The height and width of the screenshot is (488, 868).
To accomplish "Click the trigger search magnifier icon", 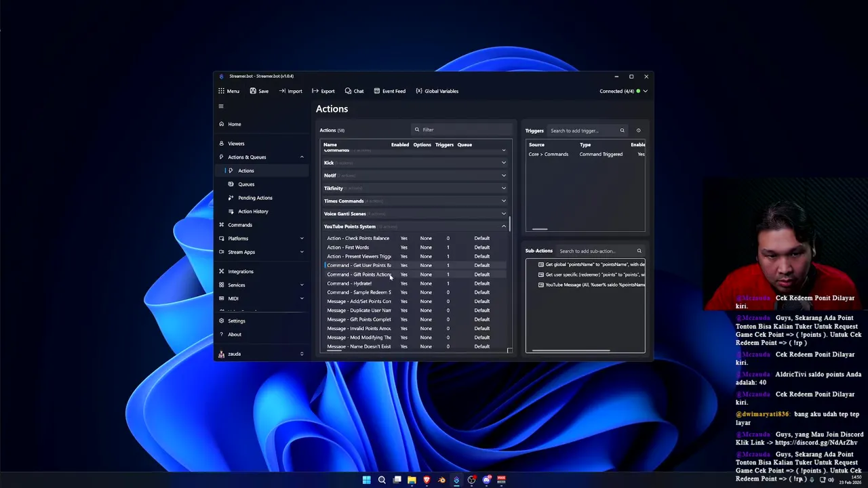I will coord(622,131).
